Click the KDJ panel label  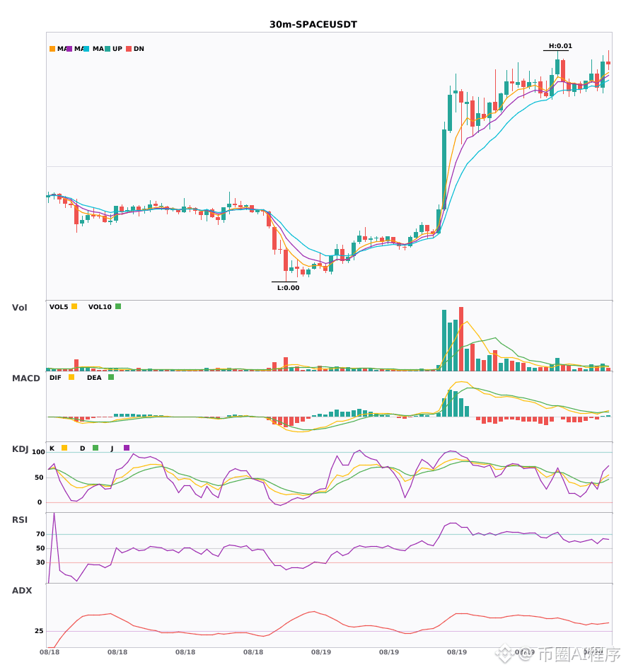pos(21,449)
